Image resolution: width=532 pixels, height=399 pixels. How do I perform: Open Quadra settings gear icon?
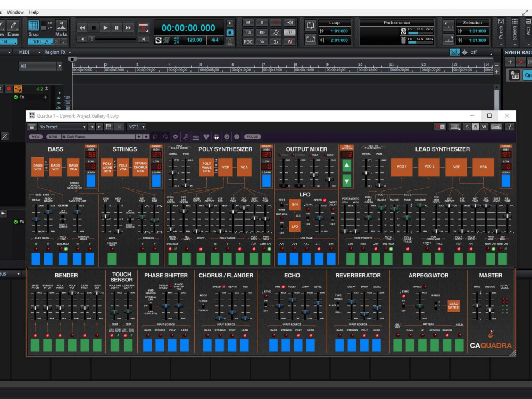pos(176,137)
